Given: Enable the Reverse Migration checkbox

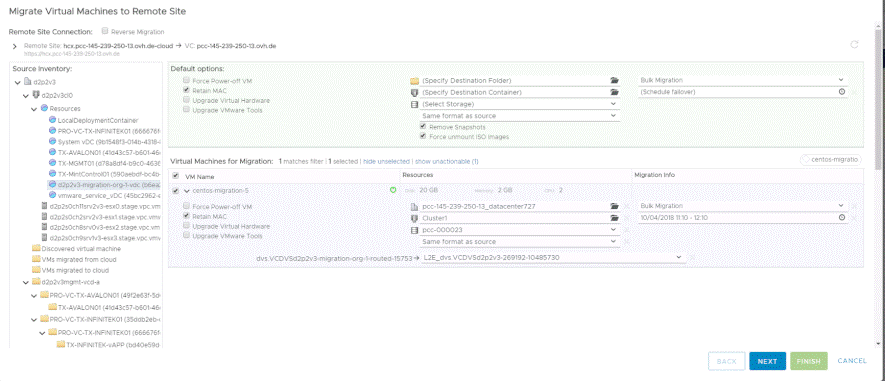Looking at the screenshot, I should click(104, 32).
